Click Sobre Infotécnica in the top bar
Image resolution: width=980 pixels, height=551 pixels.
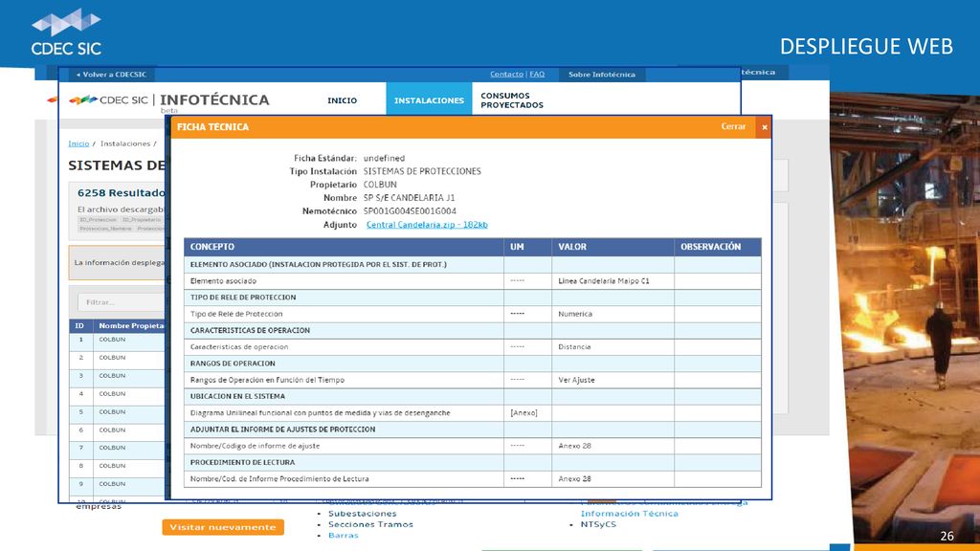pos(601,75)
